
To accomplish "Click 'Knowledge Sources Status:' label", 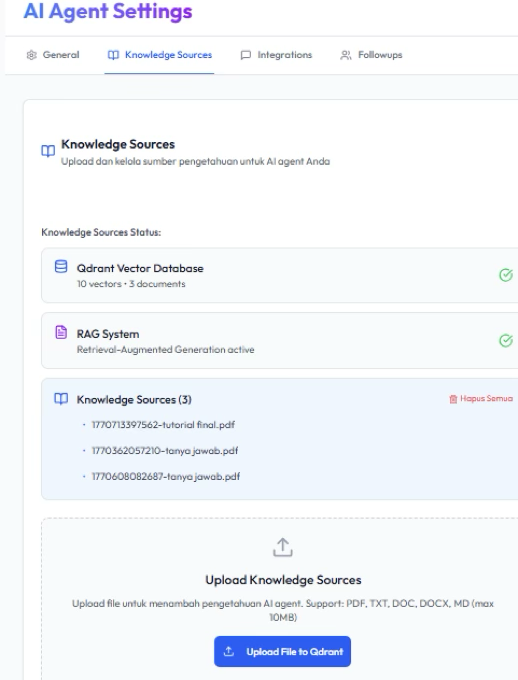I will (x=101, y=232).
